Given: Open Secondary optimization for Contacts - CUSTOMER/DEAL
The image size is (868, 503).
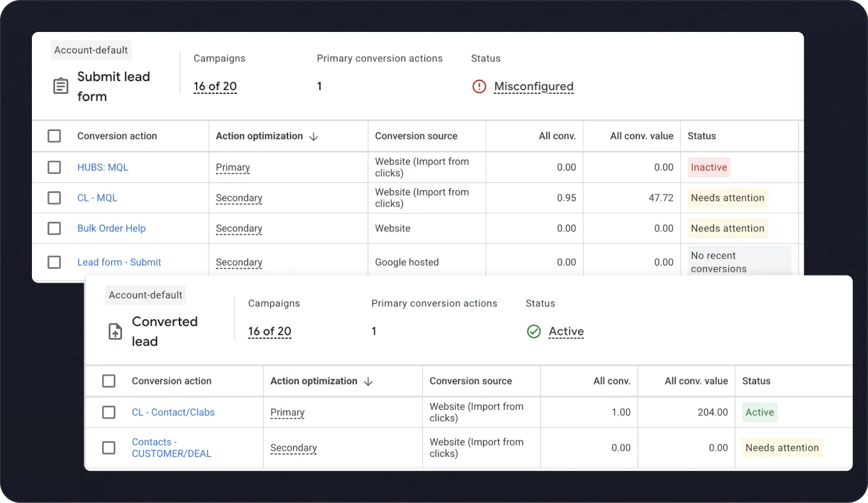Looking at the screenshot, I should click(294, 448).
